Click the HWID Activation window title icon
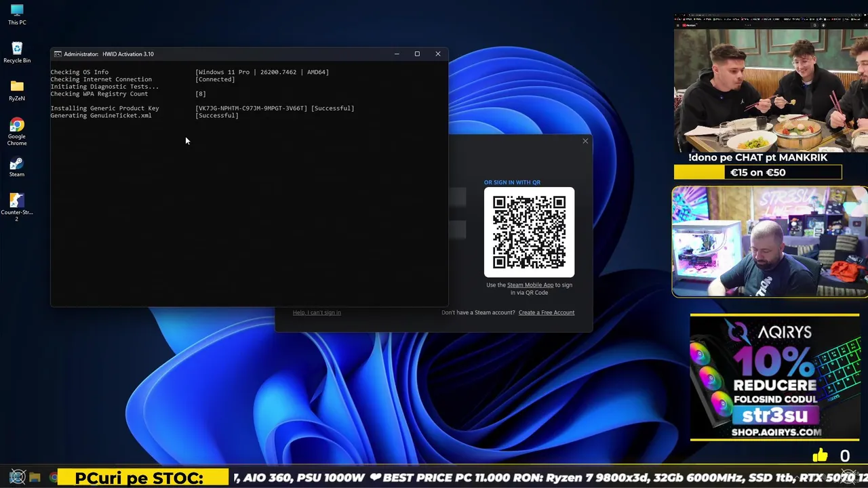Screen dimensions: 868x488 point(58,54)
